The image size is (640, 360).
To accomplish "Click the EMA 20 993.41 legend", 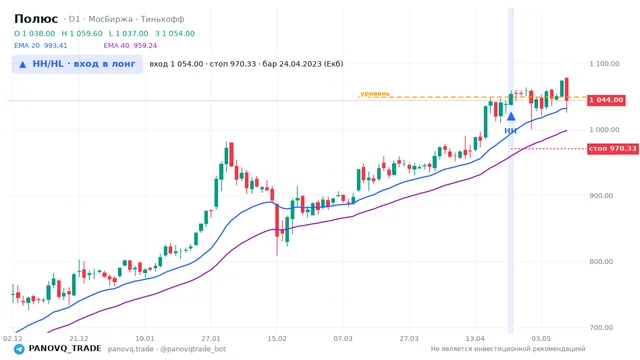I will coord(40,46).
